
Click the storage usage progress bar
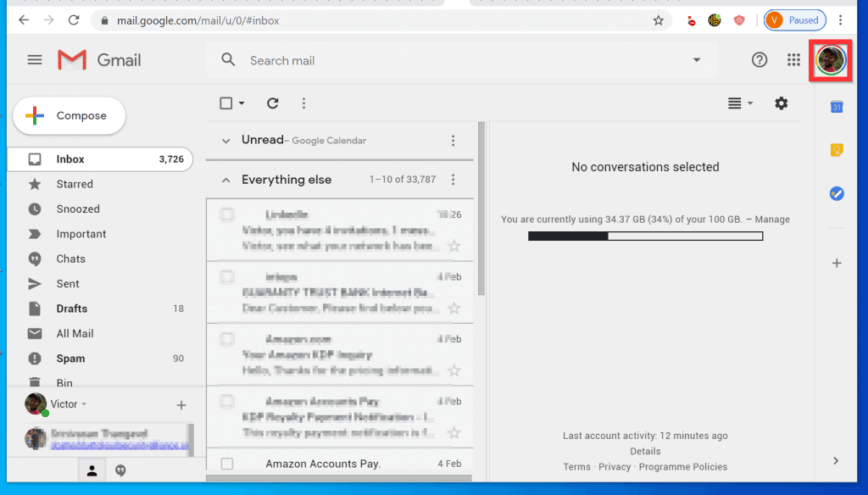click(x=645, y=236)
